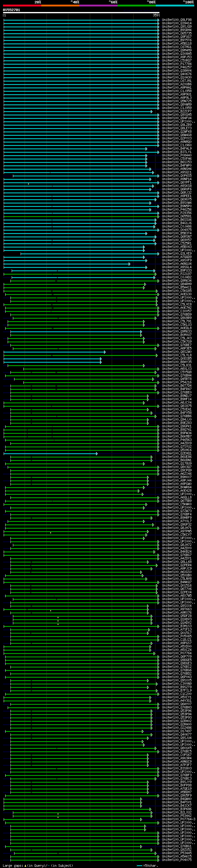Open hit UniRef100_Q84RH9

coord(177,285)
